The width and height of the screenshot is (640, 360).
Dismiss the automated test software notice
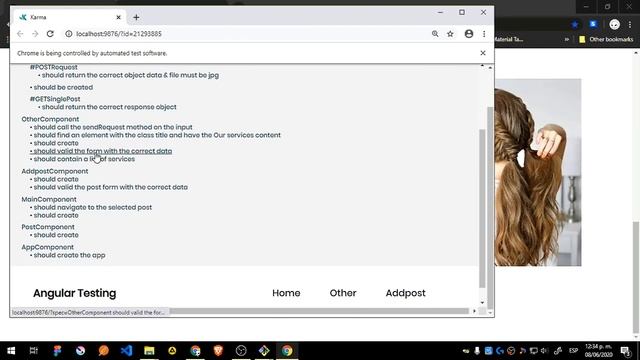click(x=483, y=53)
